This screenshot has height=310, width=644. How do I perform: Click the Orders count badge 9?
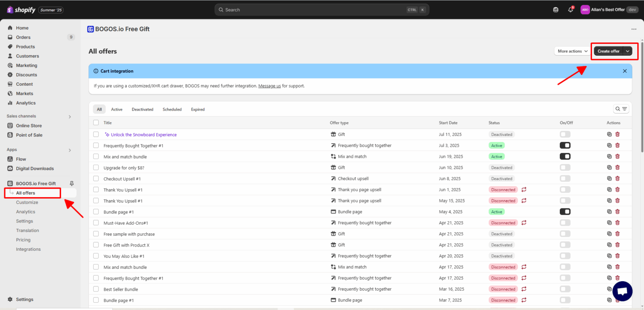click(x=71, y=37)
